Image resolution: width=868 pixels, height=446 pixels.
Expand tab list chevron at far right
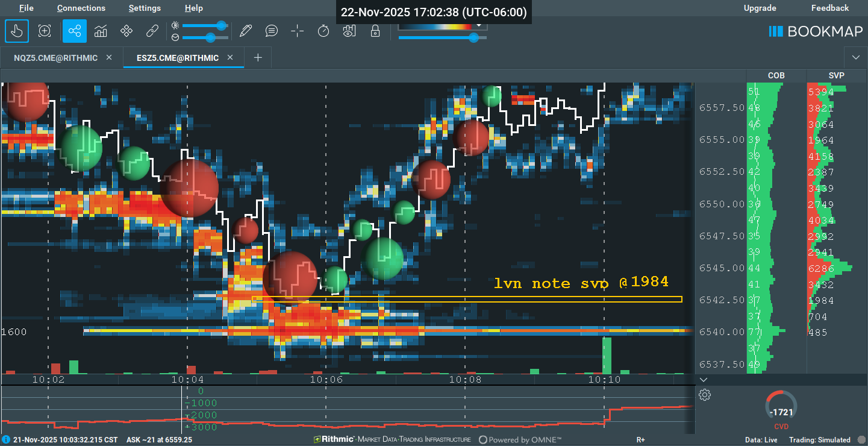(856, 57)
